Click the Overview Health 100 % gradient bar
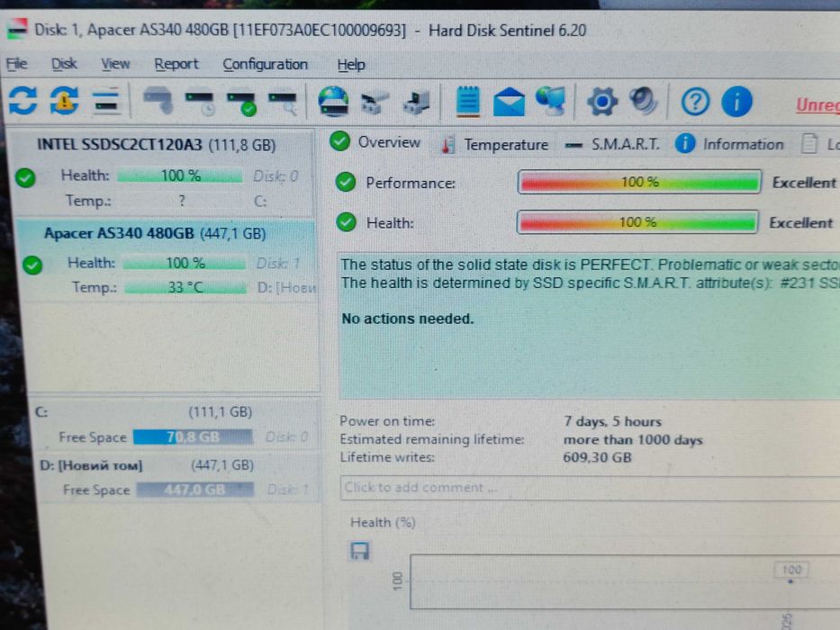This screenshot has width=840, height=630. [x=637, y=221]
